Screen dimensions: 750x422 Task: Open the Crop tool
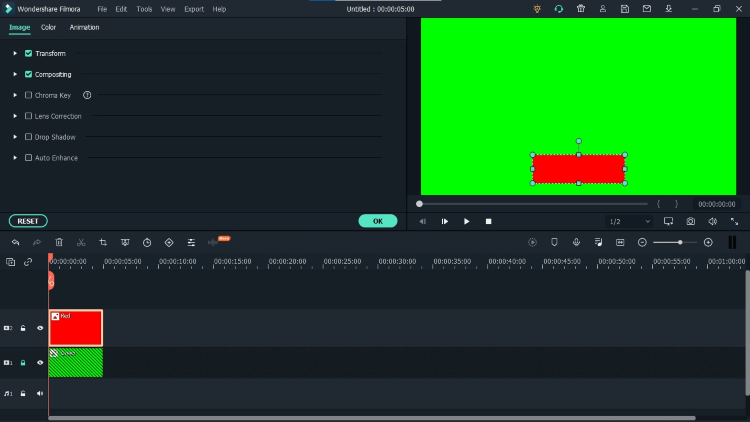click(103, 243)
